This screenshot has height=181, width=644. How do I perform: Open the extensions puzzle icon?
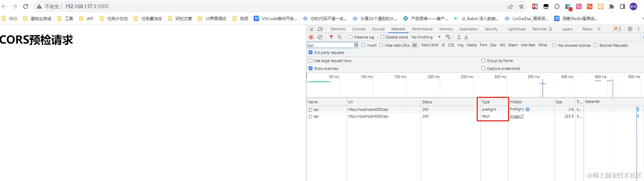[612, 6]
